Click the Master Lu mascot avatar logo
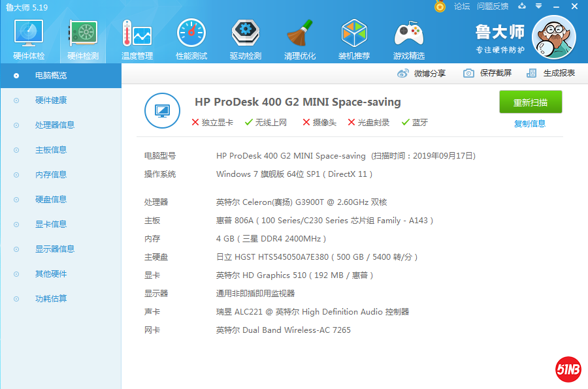Screen dimensions: 588x389 coord(553,37)
